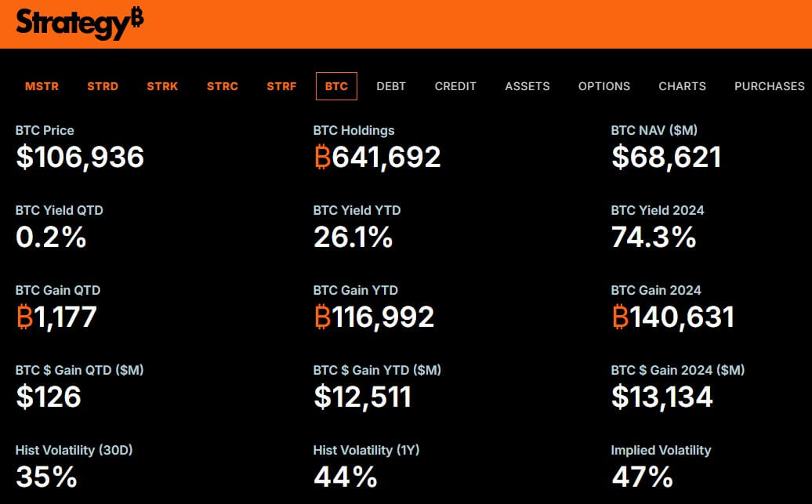This screenshot has height=504, width=812.
Task: Open the ASSETS section
Action: tap(527, 86)
